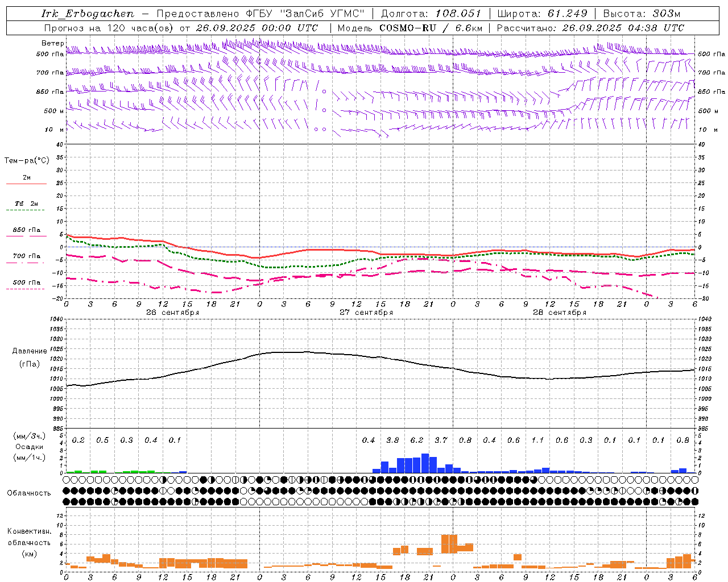Screen dimensions: 728x582
Task: Click the (мм/1ч.) precipitation unit label
Action: [30, 458]
